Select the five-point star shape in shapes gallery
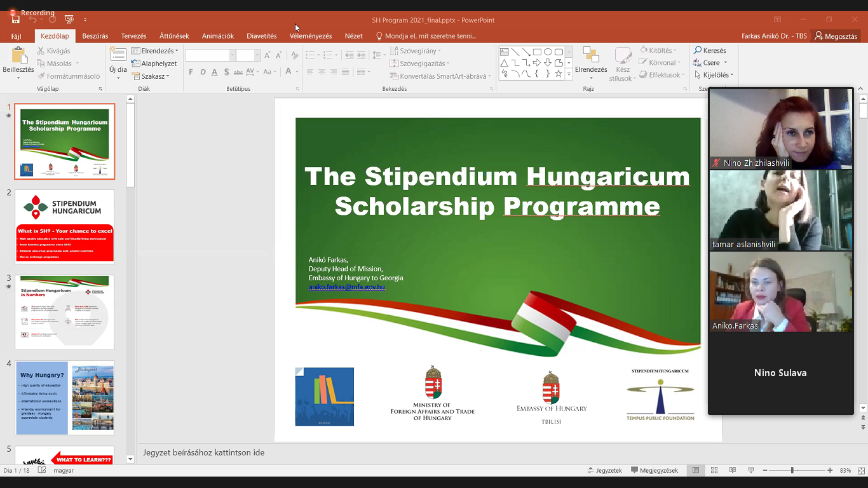The image size is (868, 488). pyautogui.click(x=559, y=74)
